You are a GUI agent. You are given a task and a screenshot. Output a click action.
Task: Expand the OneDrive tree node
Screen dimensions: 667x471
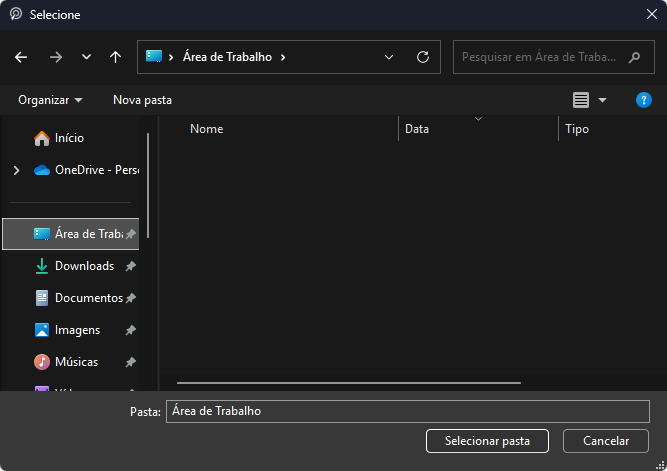click(x=16, y=170)
